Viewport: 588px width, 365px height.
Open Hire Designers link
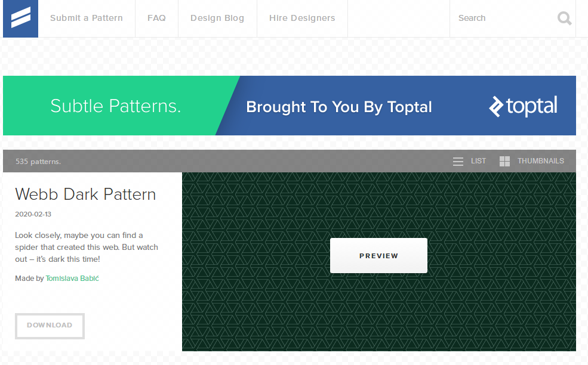[302, 18]
